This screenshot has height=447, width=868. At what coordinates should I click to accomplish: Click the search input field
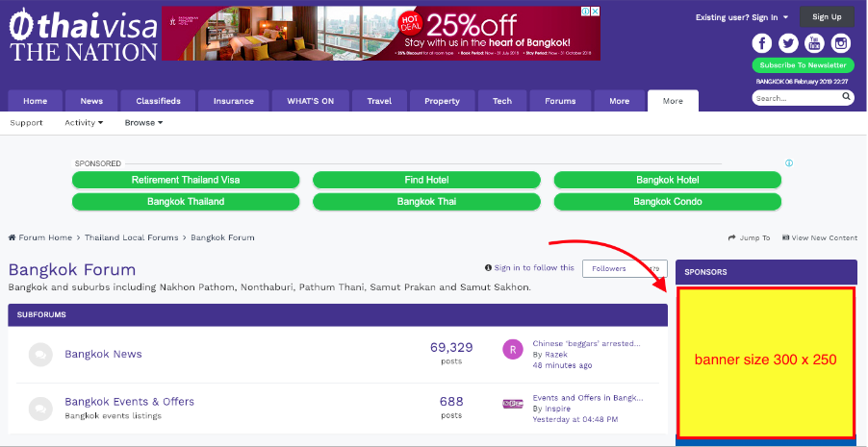tap(797, 98)
